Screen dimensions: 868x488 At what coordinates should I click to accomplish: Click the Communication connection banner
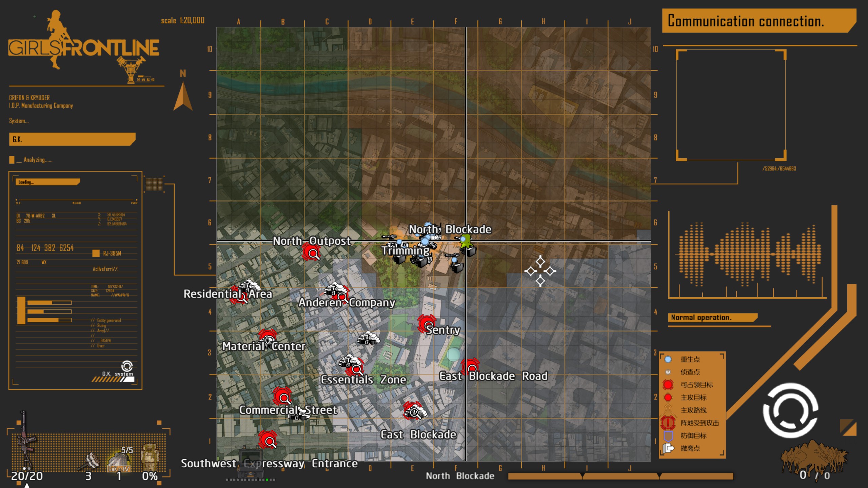pos(759,21)
